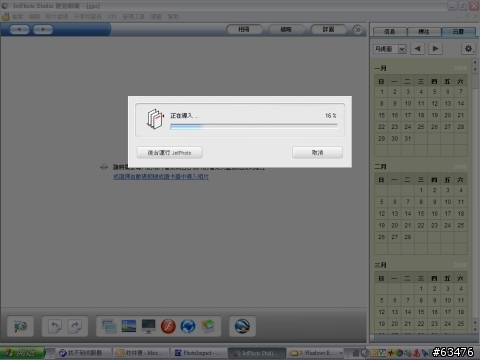
Task: Select day 28 in 二月 calendar
Action: click(408, 237)
